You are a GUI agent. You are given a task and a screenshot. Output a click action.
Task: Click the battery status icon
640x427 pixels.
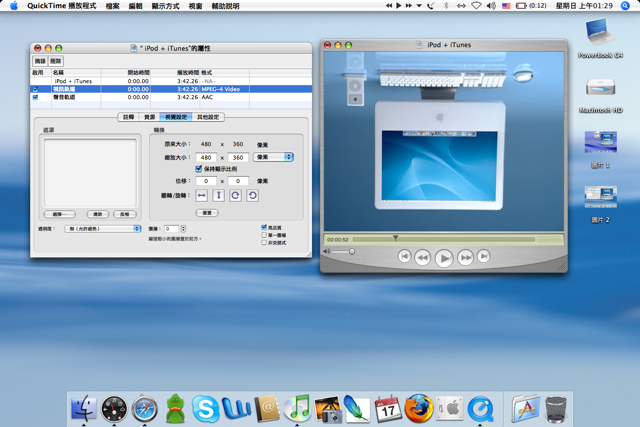click(x=521, y=6)
